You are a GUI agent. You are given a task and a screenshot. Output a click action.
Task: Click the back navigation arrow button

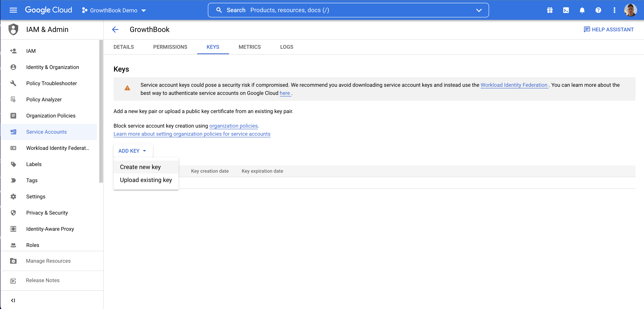(x=115, y=29)
